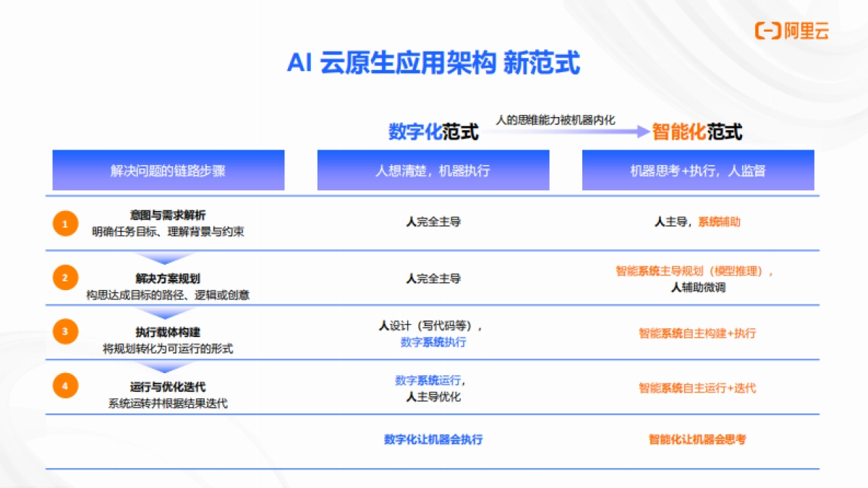Image resolution: width=868 pixels, height=488 pixels.
Task: Select the orange step badge numbered 1
Action: [x=65, y=223]
